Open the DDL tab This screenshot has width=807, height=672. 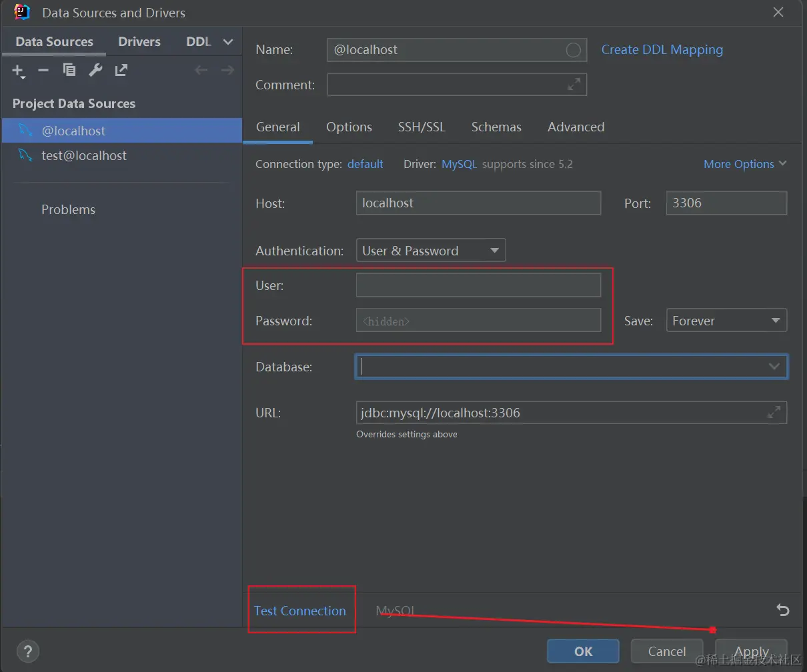point(199,41)
